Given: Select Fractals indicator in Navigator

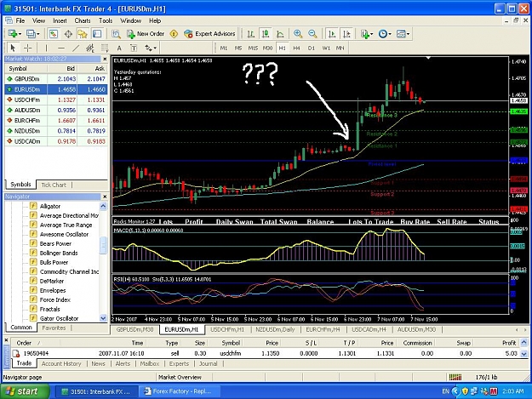Looking at the screenshot, I should pyautogui.click(x=49, y=309).
